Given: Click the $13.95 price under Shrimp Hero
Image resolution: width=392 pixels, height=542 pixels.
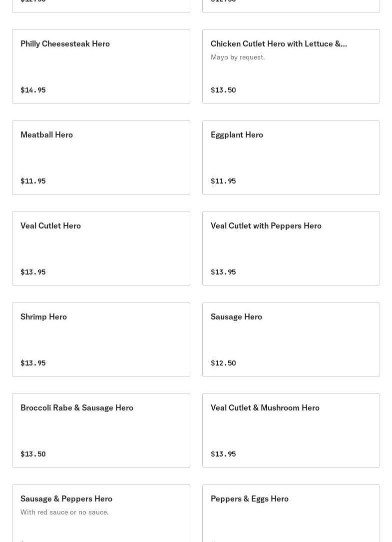Looking at the screenshot, I should point(33,363).
